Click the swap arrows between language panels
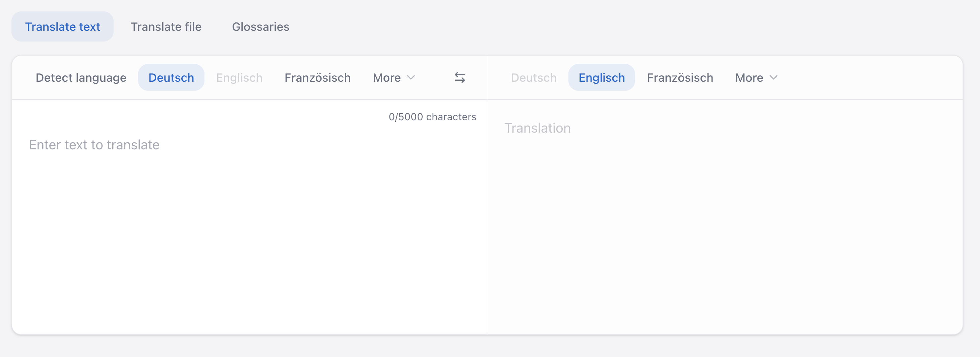980x357 pixels. point(460,77)
